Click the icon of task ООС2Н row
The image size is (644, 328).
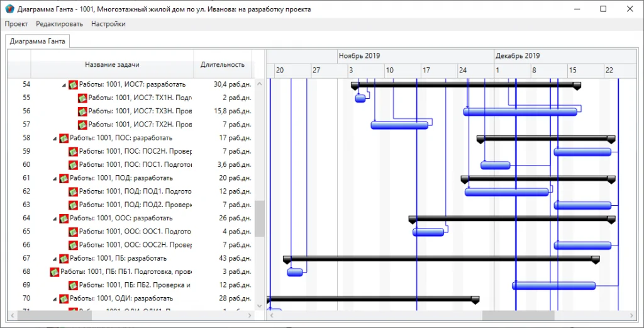pos(73,245)
